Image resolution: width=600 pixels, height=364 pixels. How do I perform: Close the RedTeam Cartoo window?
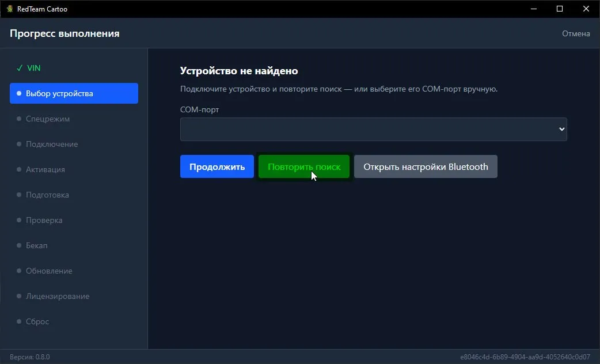click(x=586, y=9)
